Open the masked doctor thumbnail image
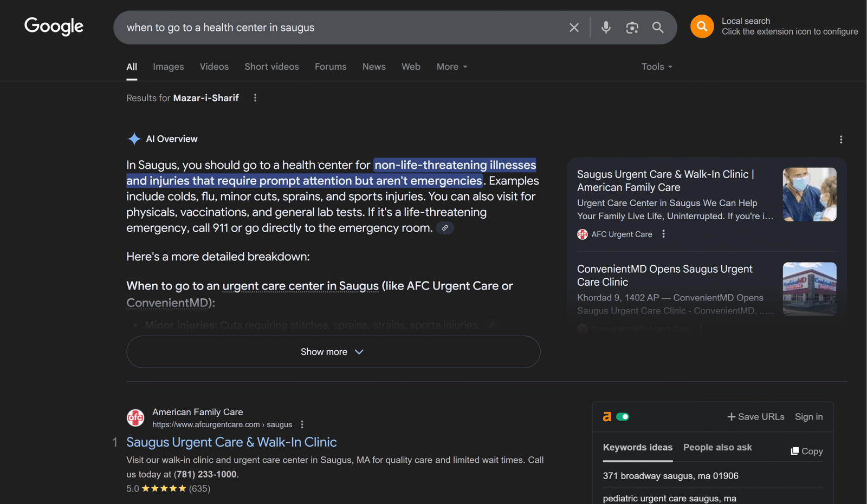 tap(810, 194)
